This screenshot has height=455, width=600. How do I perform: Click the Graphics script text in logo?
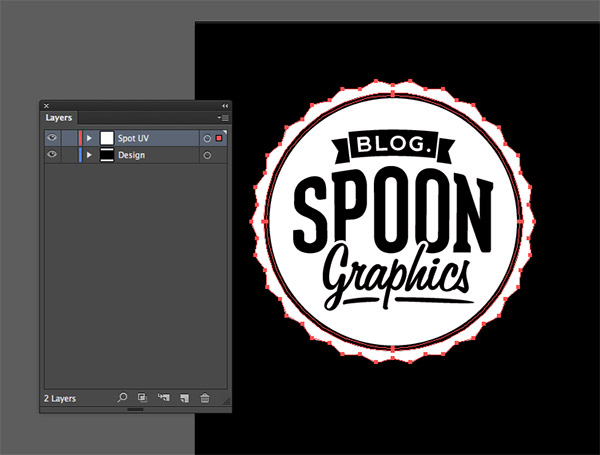[396, 277]
